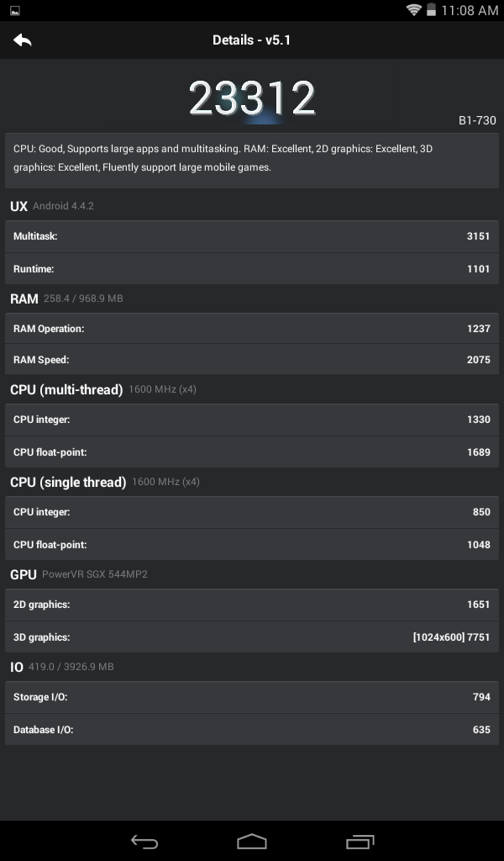Select the 2D graphics row
The image size is (504, 861).
click(x=252, y=605)
